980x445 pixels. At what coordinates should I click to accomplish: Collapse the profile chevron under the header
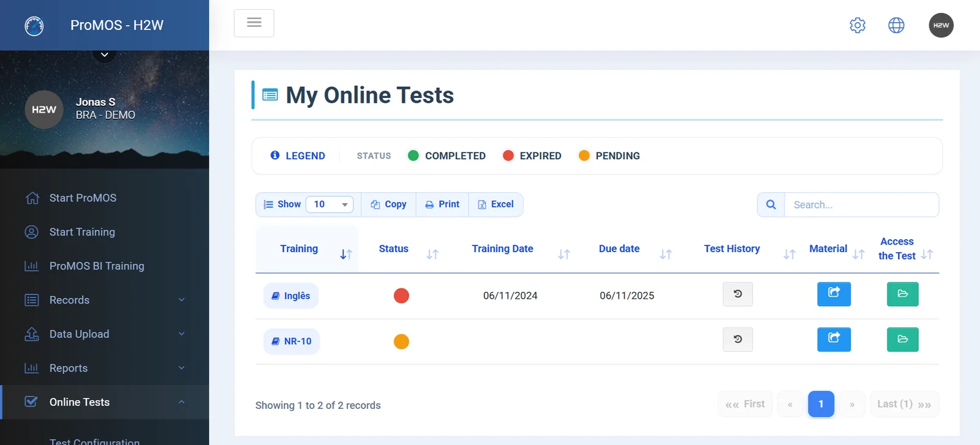point(105,54)
